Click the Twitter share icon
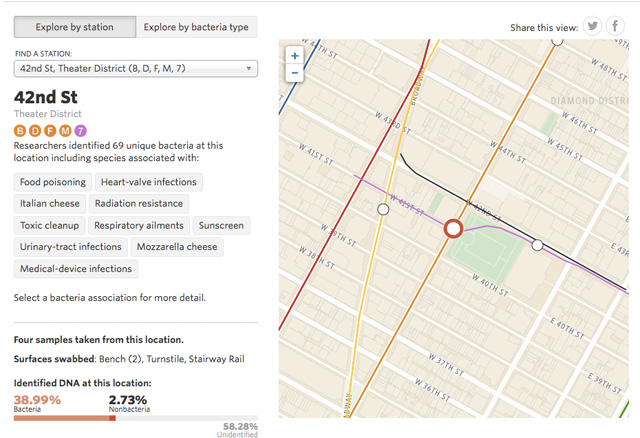This screenshot has height=438, width=640. click(592, 26)
